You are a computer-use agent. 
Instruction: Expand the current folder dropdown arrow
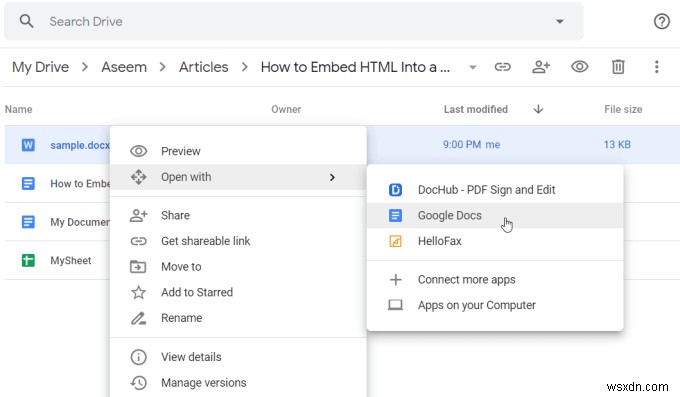tap(473, 67)
